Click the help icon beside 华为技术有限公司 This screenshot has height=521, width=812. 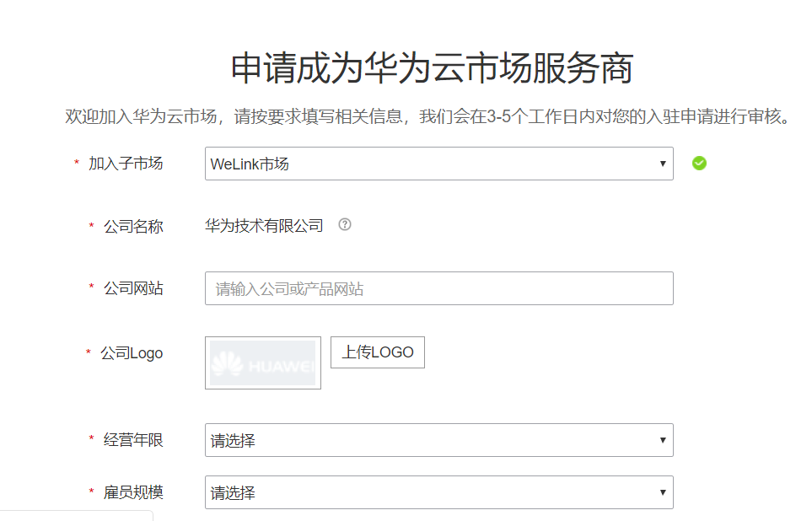[x=344, y=225]
